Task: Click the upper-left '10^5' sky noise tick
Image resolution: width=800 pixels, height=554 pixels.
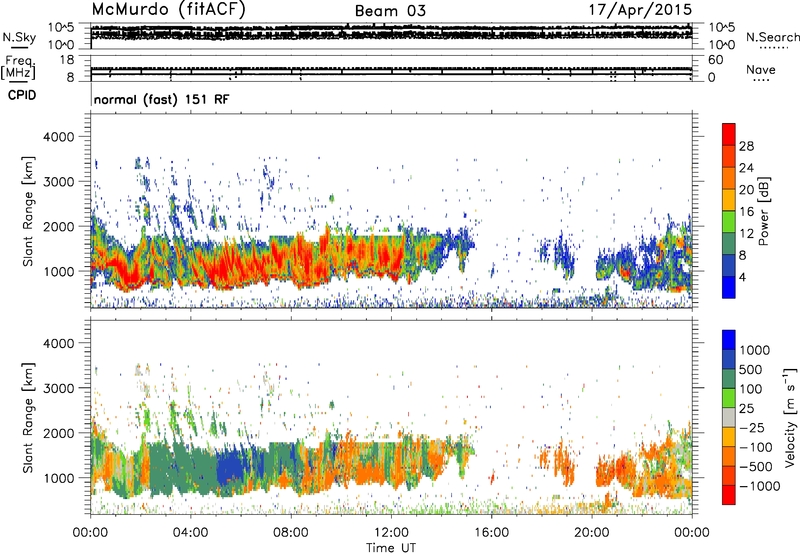Action: 61,27
